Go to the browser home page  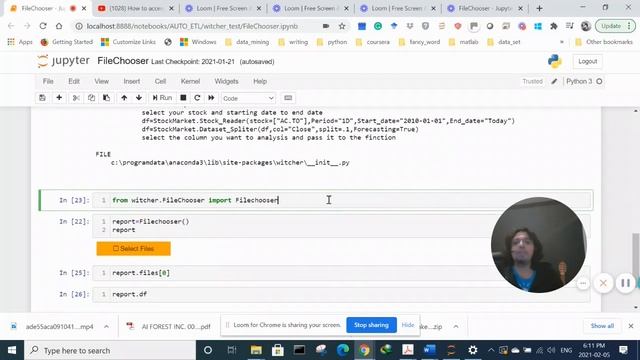tap(59, 26)
